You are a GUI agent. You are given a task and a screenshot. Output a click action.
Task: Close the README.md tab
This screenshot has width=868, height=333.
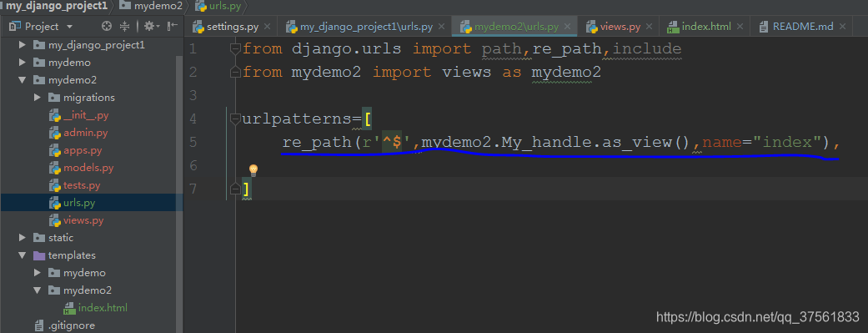pyautogui.click(x=843, y=27)
